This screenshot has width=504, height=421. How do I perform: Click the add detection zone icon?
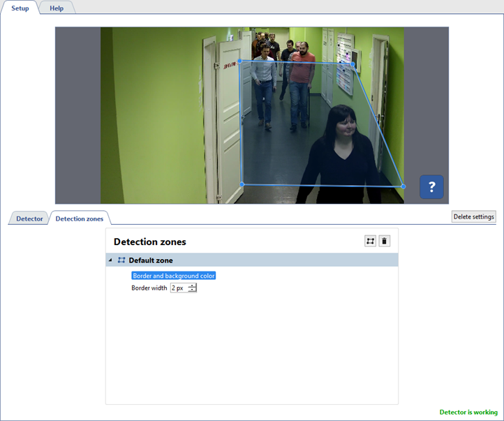coord(370,241)
